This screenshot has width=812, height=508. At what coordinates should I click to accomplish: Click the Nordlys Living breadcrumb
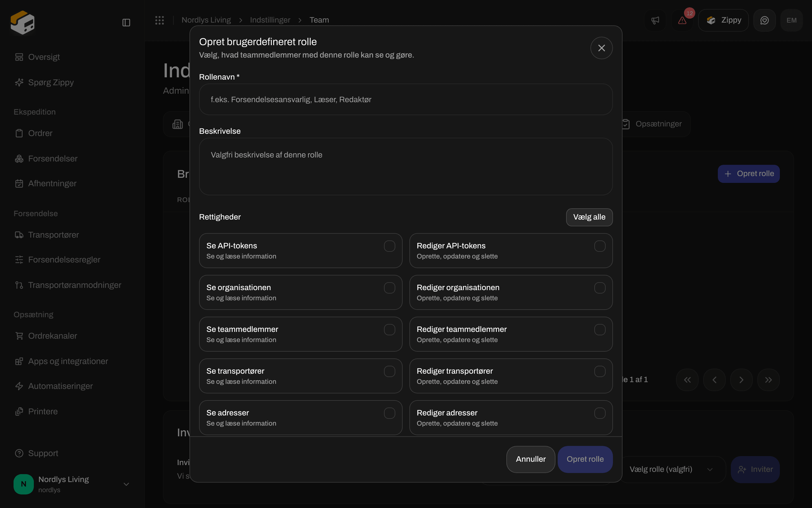point(206,20)
